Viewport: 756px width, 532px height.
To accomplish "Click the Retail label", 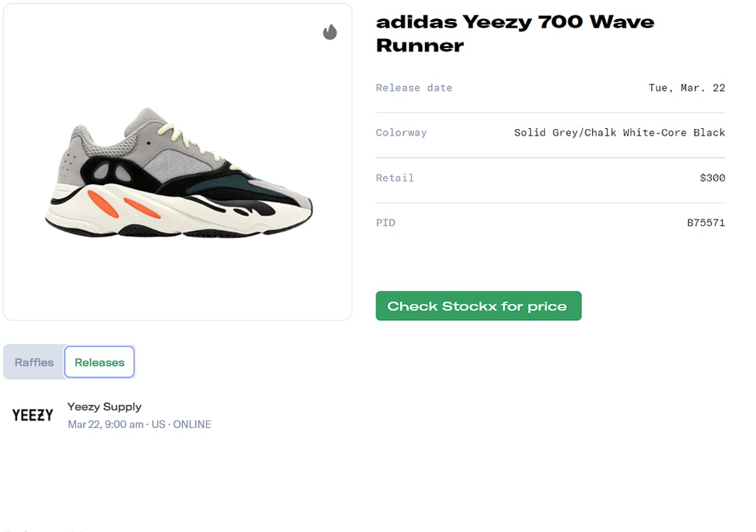I will tap(395, 178).
